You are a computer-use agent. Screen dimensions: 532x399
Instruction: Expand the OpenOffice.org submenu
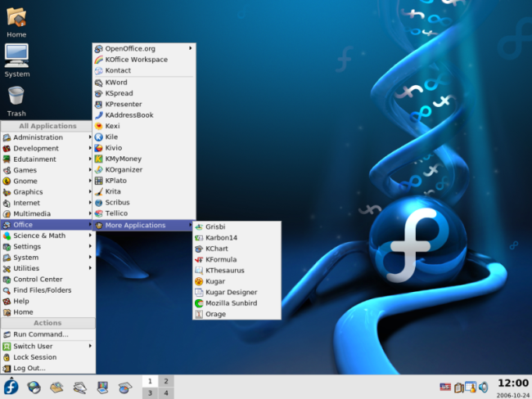tap(144, 48)
